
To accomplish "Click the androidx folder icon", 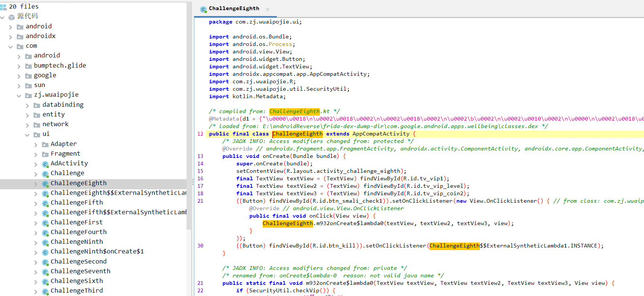I will point(20,37).
